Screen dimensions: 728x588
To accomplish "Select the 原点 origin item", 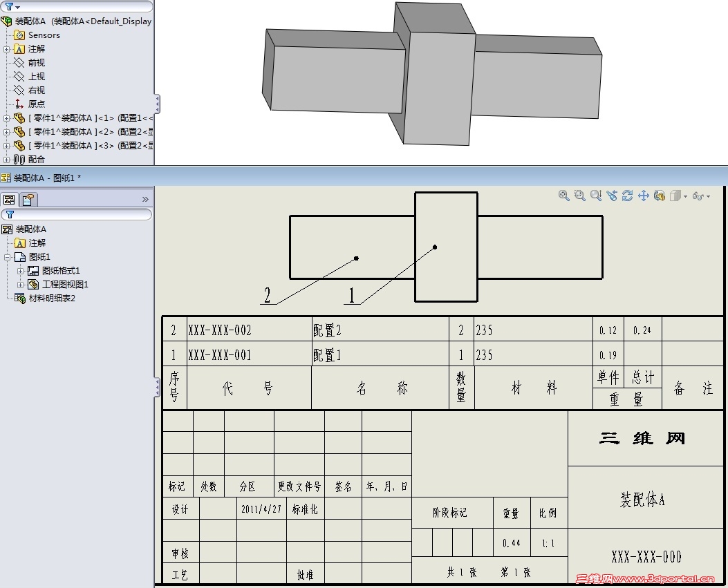I will [36, 104].
